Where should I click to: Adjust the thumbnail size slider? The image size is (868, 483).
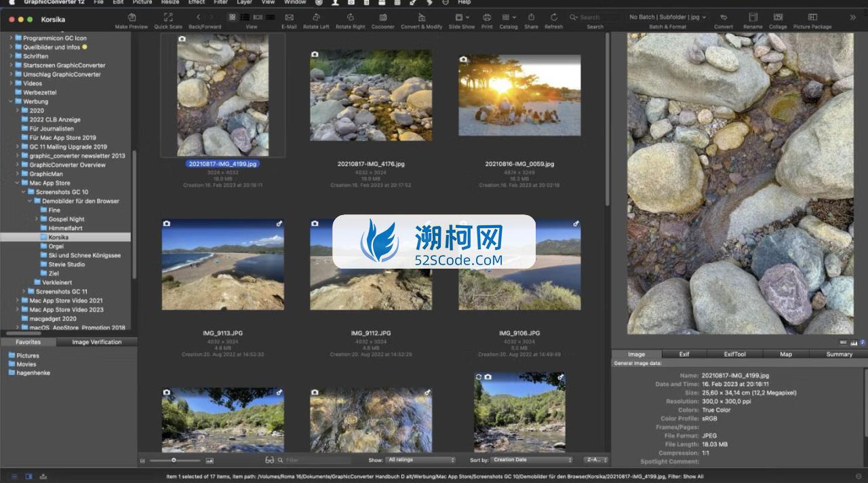coord(174,461)
